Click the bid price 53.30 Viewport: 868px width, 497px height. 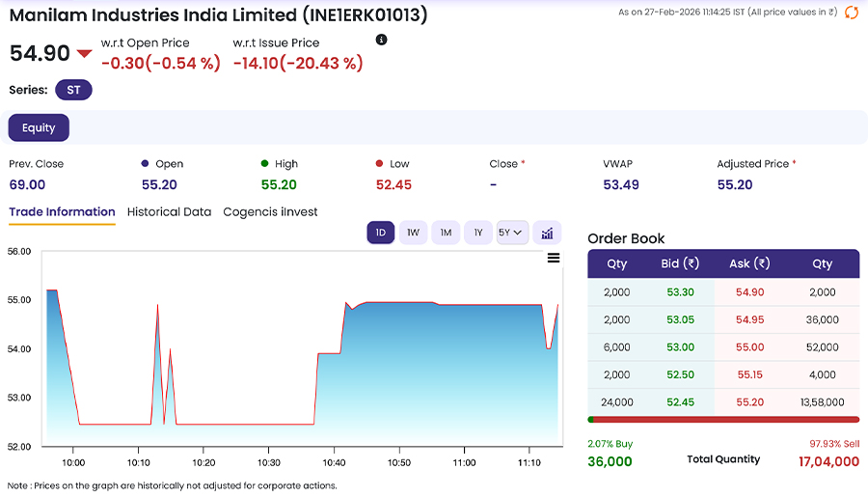coord(680,292)
